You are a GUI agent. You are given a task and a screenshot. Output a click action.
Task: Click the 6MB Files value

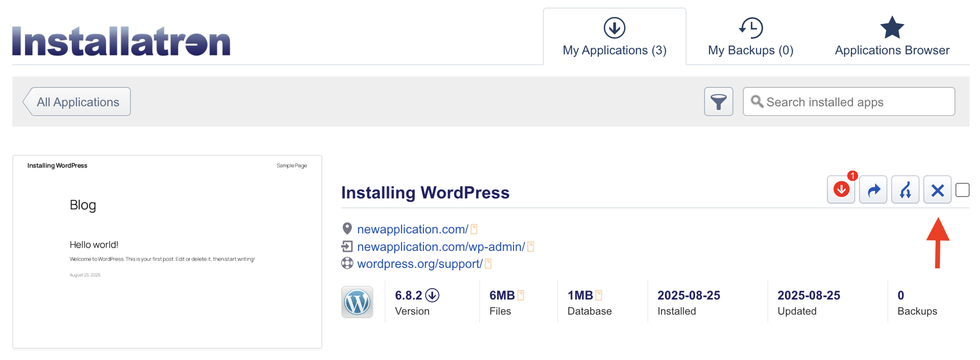(502, 295)
